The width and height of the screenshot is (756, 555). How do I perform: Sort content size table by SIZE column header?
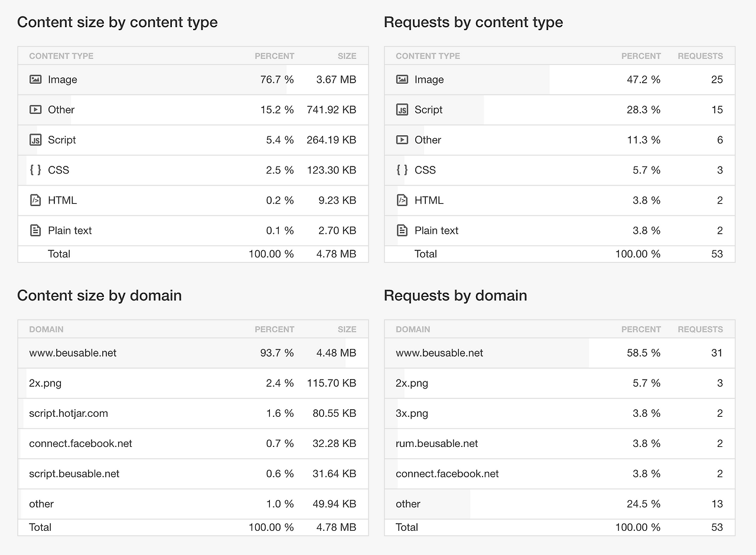pos(347,56)
